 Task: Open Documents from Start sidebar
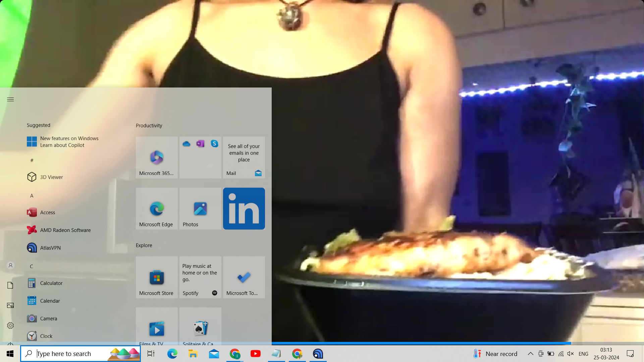10,285
